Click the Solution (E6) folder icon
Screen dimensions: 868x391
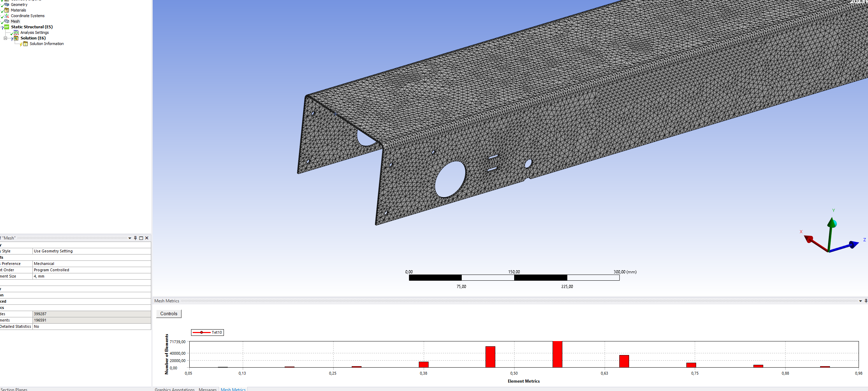pyautogui.click(x=16, y=38)
